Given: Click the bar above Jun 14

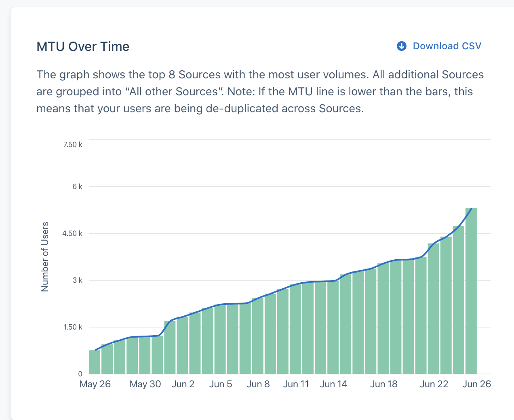Looking at the screenshot, I should 333,327.
